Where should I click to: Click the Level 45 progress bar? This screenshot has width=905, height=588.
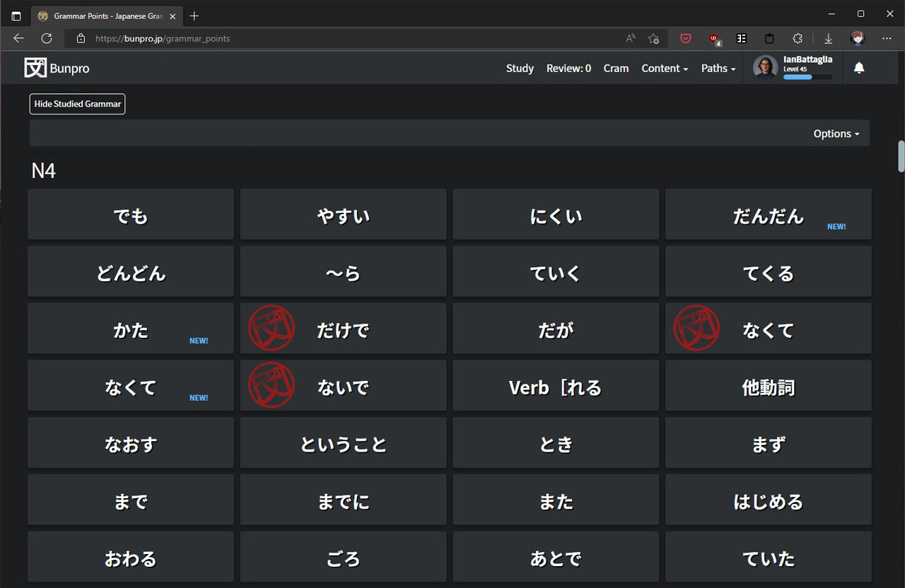(807, 76)
